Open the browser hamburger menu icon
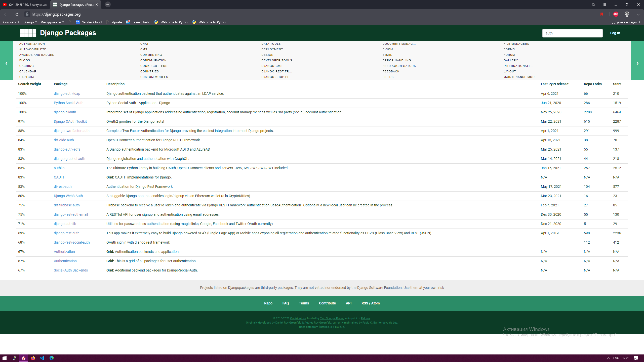 tap(605, 5)
